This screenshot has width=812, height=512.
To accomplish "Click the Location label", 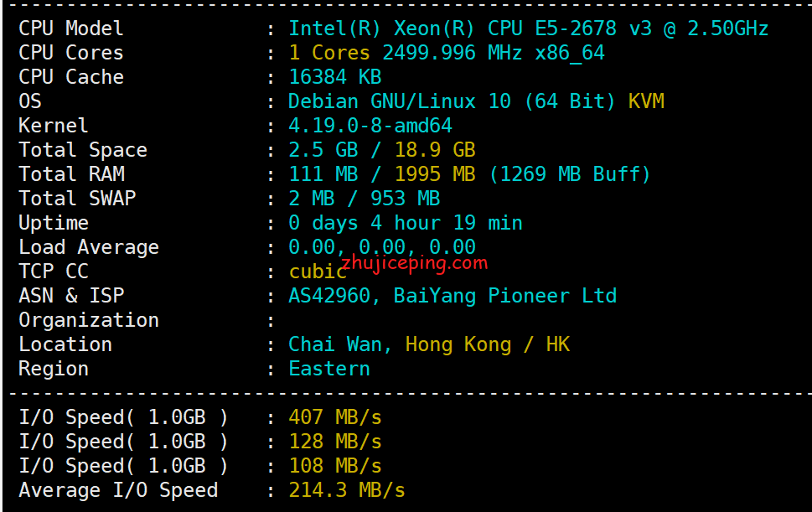I will [x=65, y=344].
